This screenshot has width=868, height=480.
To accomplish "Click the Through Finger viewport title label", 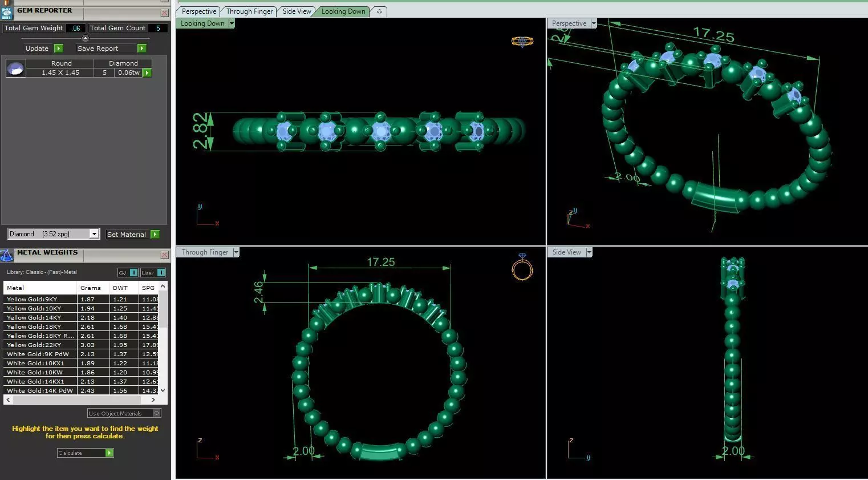I will tap(205, 252).
